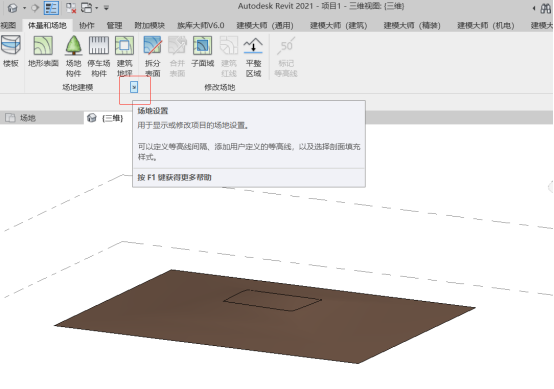Open the 建模大师 (建筑) tab

pyautogui.click(x=338, y=25)
